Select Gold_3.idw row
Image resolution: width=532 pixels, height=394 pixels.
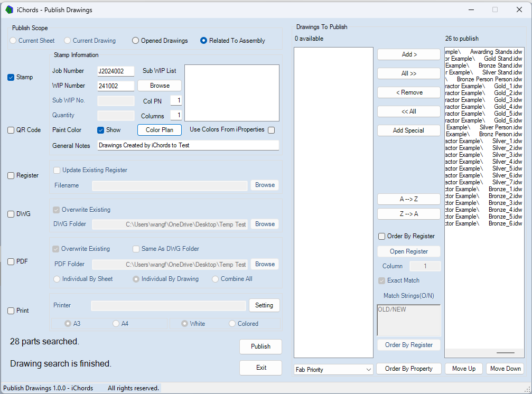click(484, 100)
